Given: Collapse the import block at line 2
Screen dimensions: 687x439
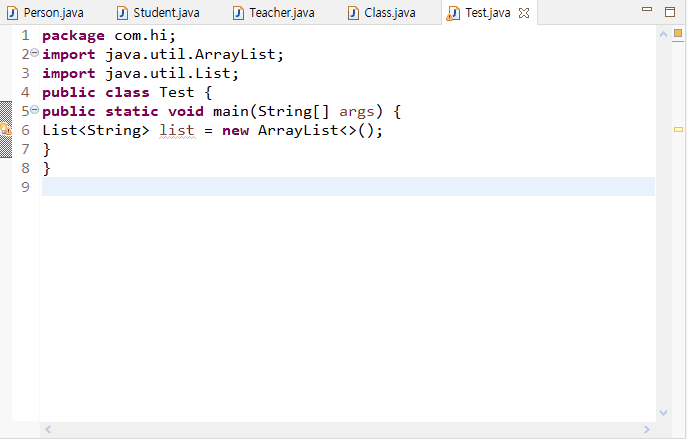Looking at the screenshot, I should pyautogui.click(x=35, y=53).
